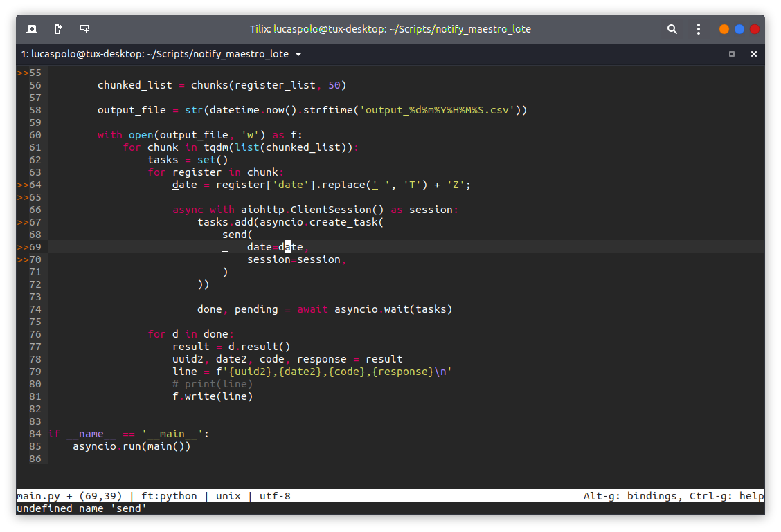Screen dimensions: 781x532
Task: Expand the terminal title dropdown arrow
Action: [298, 54]
